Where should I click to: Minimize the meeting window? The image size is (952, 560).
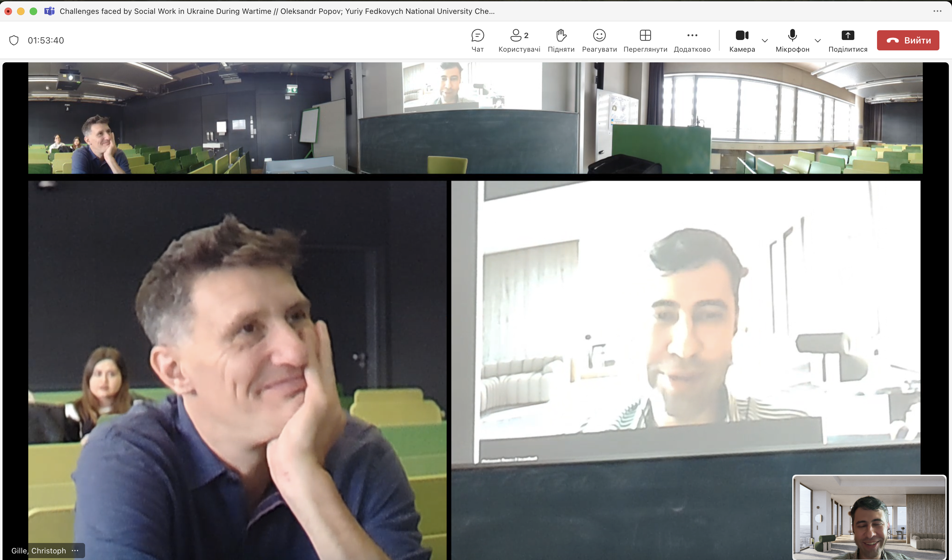pos(21,11)
